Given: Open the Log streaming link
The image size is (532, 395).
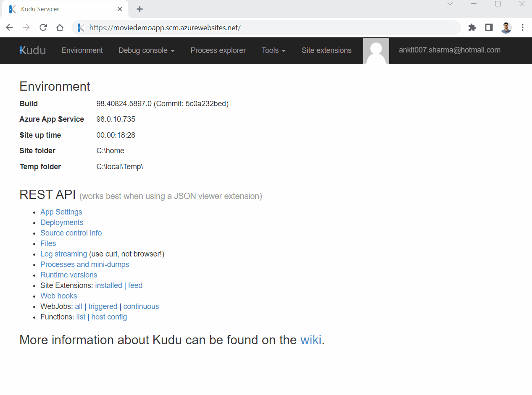Looking at the screenshot, I should [x=63, y=254].
